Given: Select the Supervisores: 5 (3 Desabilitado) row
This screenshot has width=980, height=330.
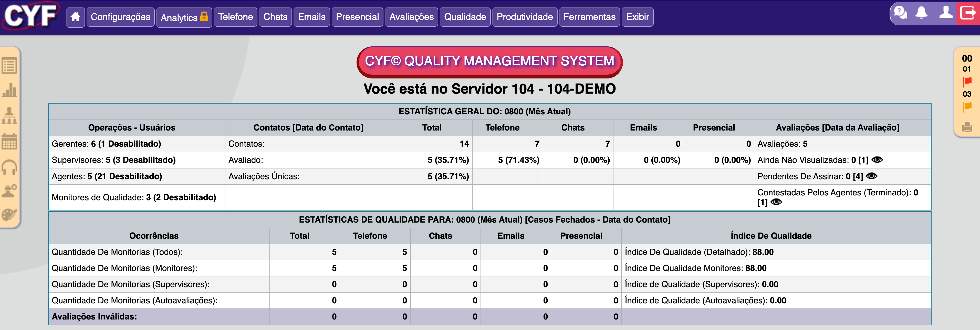Looking at the screenshot, I should tap(137, 160).
